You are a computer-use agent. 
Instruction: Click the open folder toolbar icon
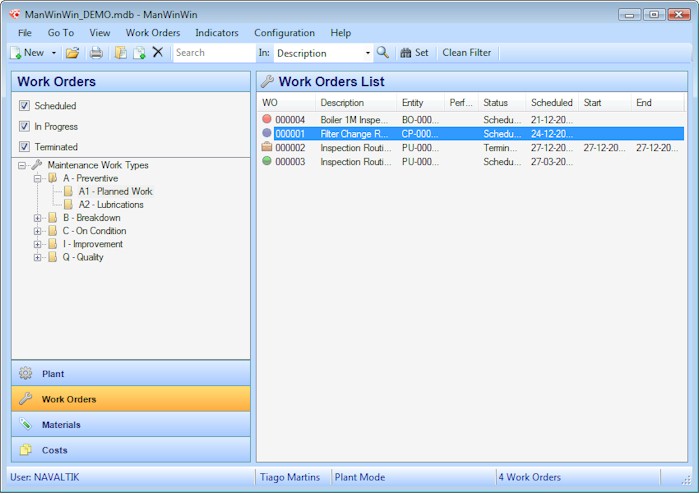click(72, 53)
